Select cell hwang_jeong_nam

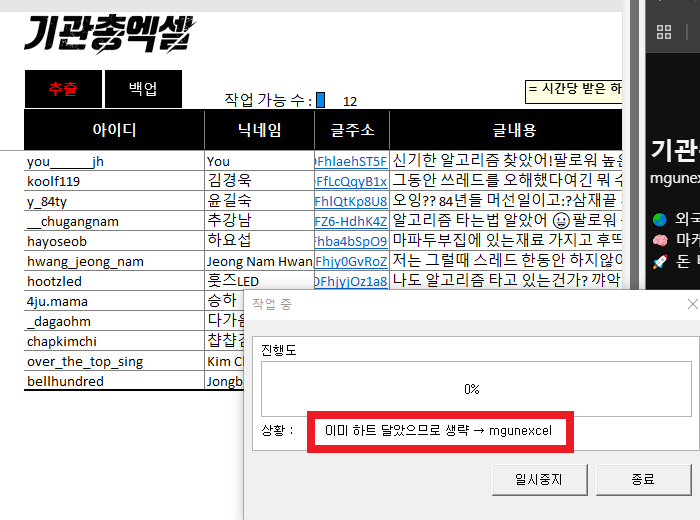tap(114, 261)
